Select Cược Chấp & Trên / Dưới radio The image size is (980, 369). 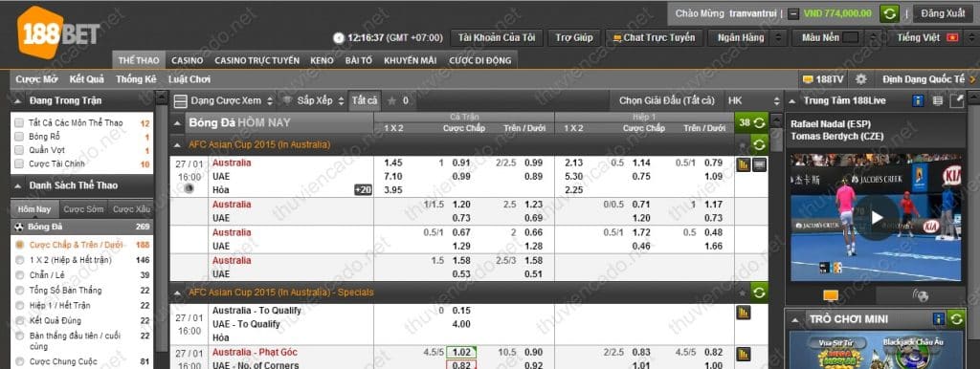click(x=19, y=245)
